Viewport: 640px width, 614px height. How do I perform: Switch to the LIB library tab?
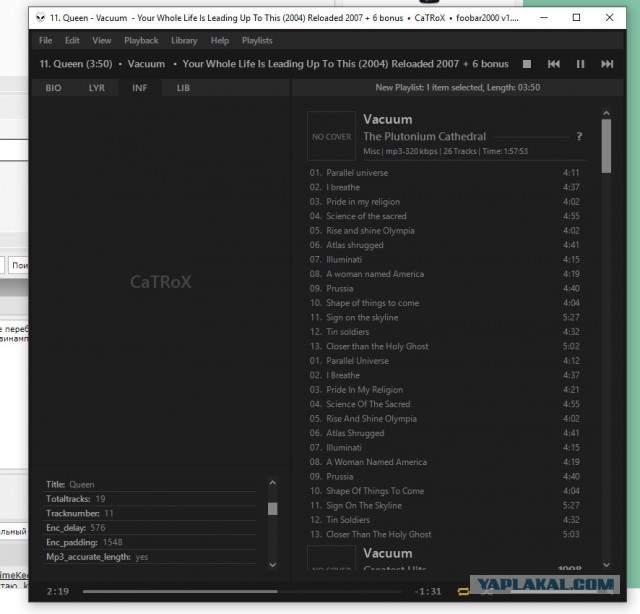point(183,88)
